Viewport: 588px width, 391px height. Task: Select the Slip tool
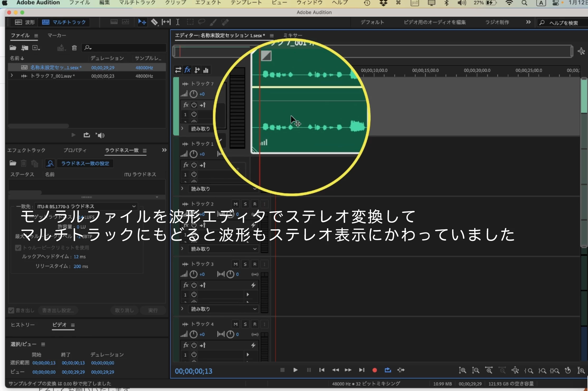tap(166, 22)
